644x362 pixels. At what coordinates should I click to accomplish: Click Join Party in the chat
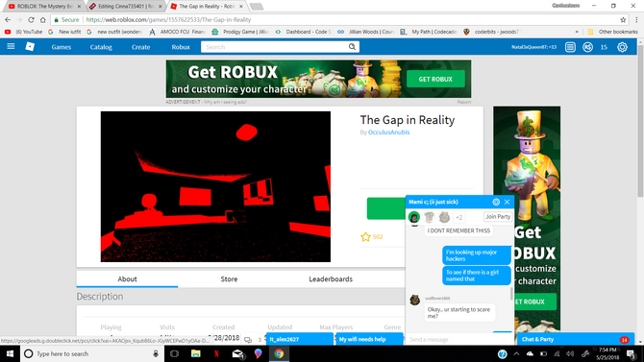click(497, 217)
